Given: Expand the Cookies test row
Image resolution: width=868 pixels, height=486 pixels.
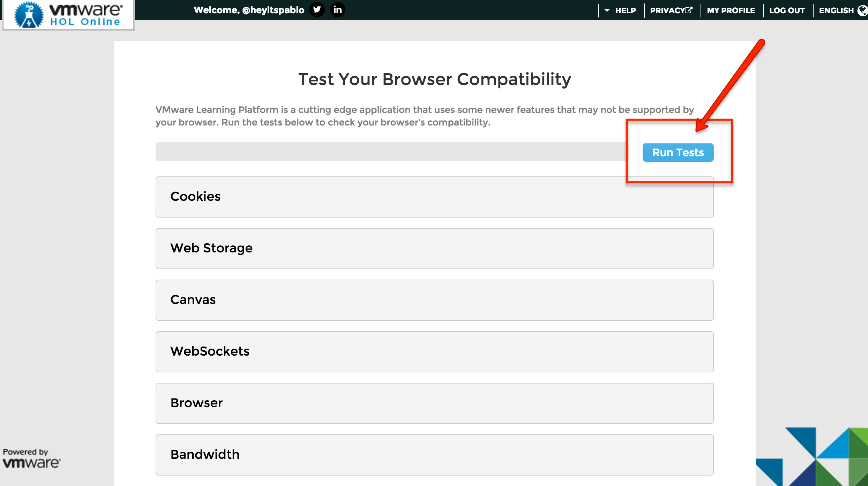Looking at the screenshot, I should pyautogui.click(x=434, y=197).
